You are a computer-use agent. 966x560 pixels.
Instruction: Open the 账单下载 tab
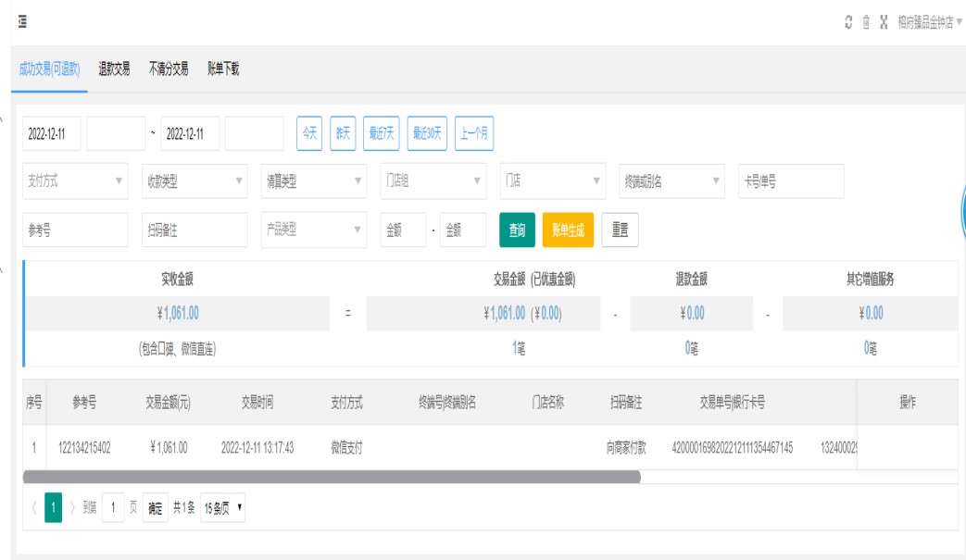click(223, 69)
